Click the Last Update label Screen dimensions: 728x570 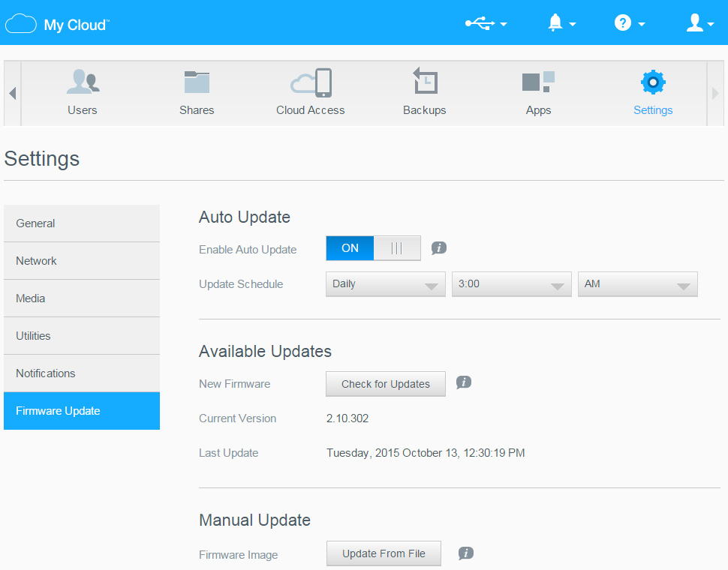[228, 453]
